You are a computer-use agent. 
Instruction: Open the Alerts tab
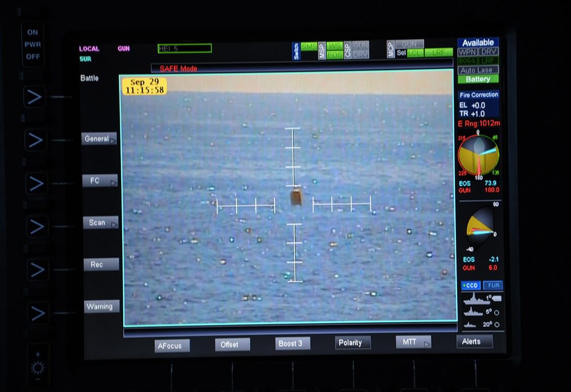474,342
